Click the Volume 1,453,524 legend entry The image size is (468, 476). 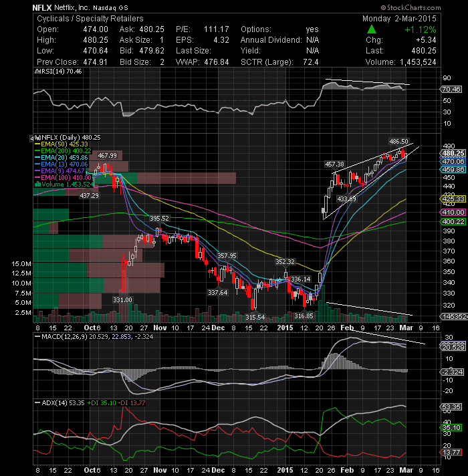click(64, 185)
